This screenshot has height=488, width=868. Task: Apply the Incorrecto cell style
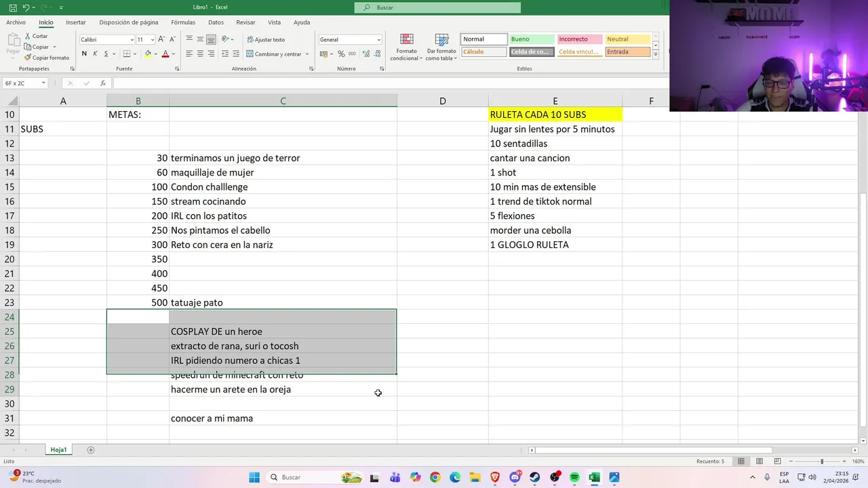tap(579, 39)
